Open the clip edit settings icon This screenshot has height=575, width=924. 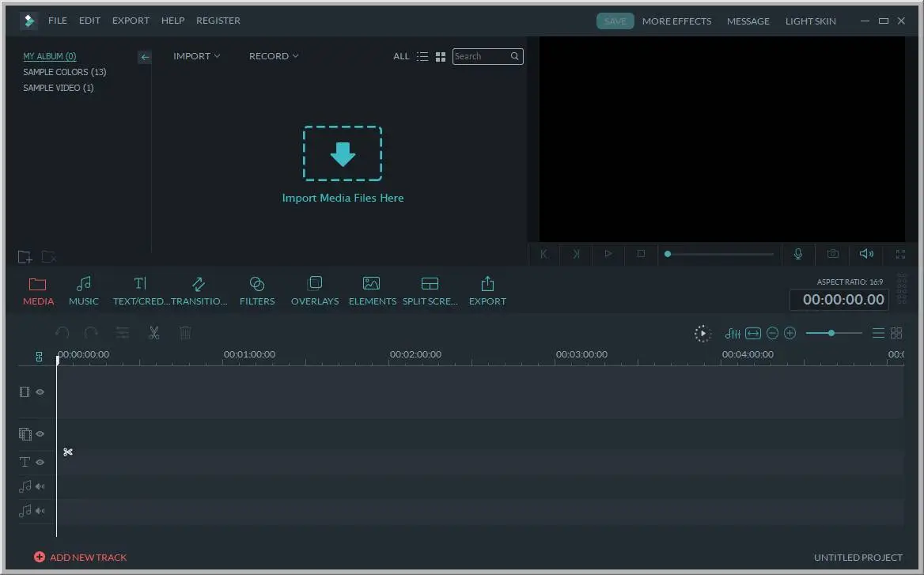(x=122, y=334)
